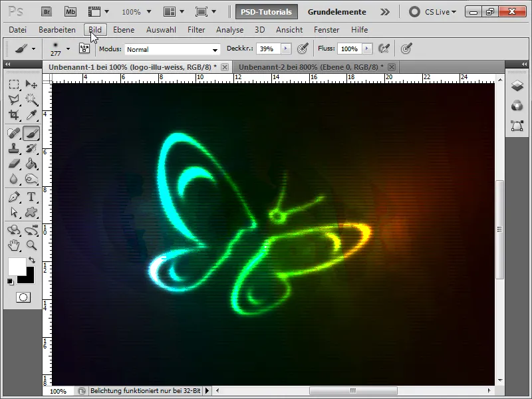Image resolution: width=532 pixels, height=399 pixels.
Task: Switch to the PSD-Tutorials workspace
Action: pos(267,12)
